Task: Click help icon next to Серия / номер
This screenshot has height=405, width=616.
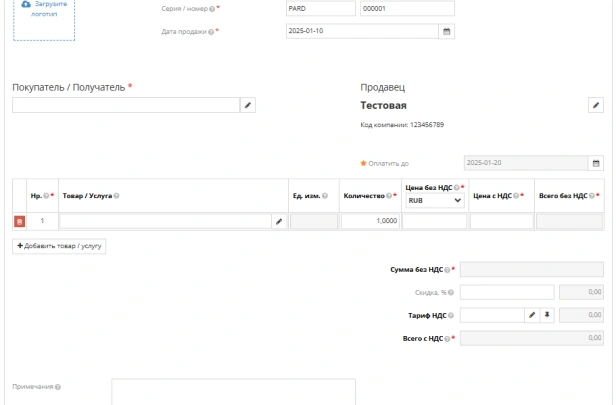Action: coord(212,9)
